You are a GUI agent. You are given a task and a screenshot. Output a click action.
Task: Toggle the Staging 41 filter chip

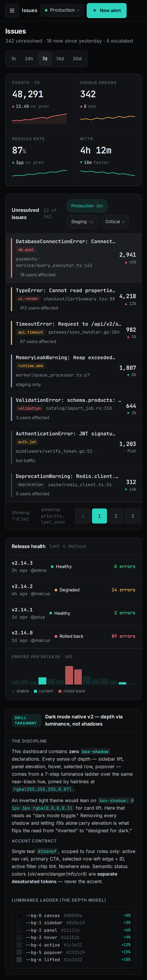tap(82, 222)
